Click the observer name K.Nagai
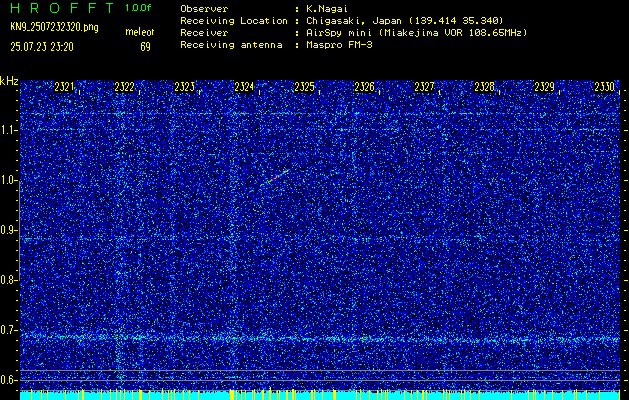This screenshot has width=629, height=400. coord(326,9)
